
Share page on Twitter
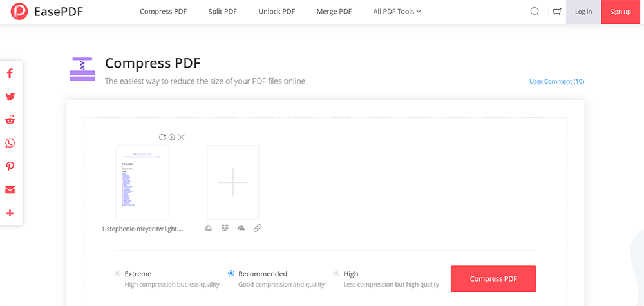(x=10, y=97)
